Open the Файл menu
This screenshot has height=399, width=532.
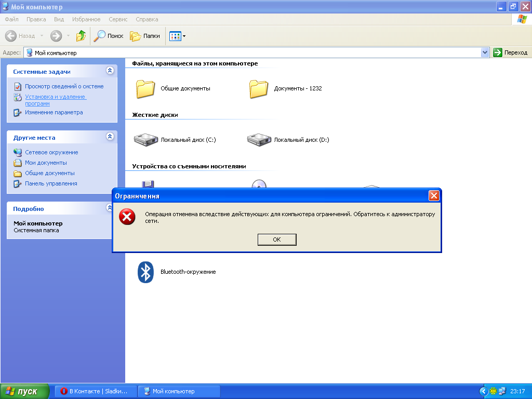pyautogui.click(x=11, y=19)
